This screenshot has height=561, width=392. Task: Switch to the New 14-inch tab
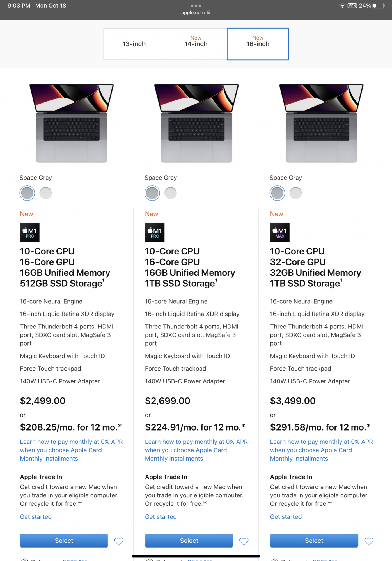pos(196,44)
